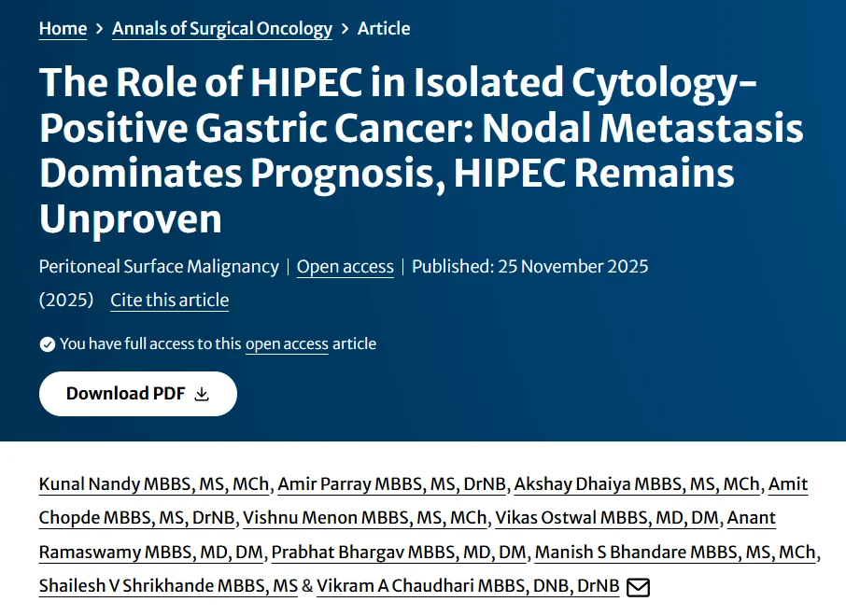Viewport: 846px width, 616px height.
Task: Click the corresponding author envelope icon
Action: click(x=638, y=587)
